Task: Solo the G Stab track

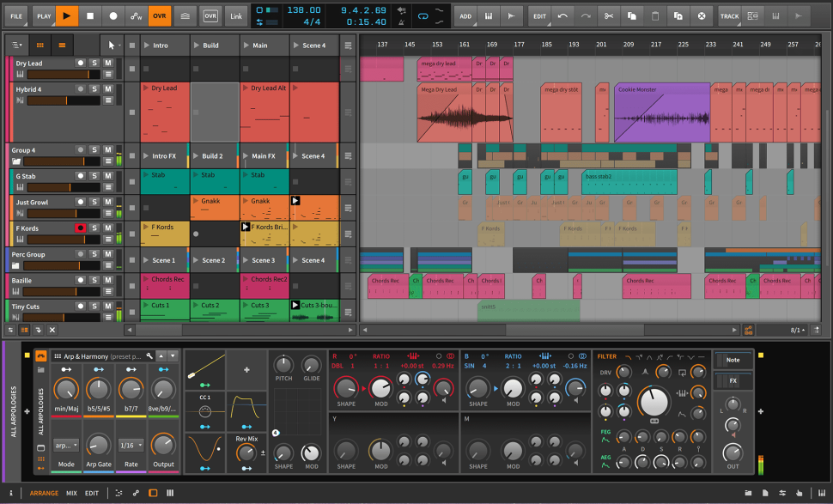Action: point(94,176)
